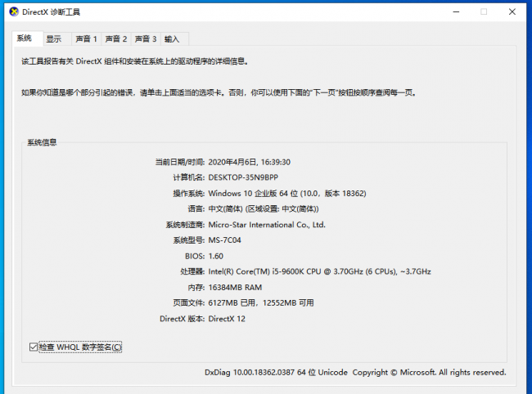This screenshot has width=532, height=394.
Task: Switch to the 系统 tab
Action: [x=27, y=38]
